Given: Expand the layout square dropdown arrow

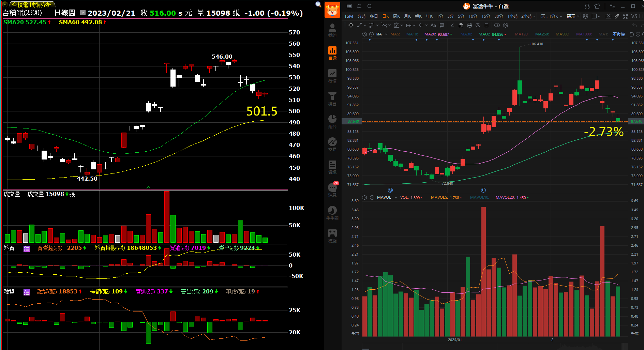Looking at the screenshot, I should point(599,16).
